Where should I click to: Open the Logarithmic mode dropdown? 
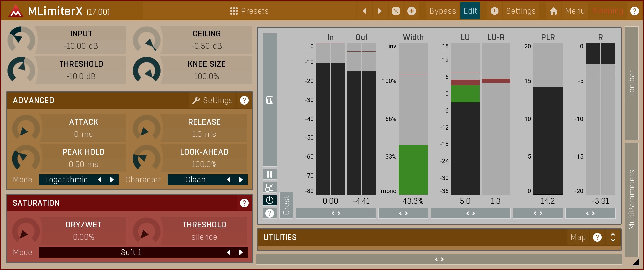(67, 180)
